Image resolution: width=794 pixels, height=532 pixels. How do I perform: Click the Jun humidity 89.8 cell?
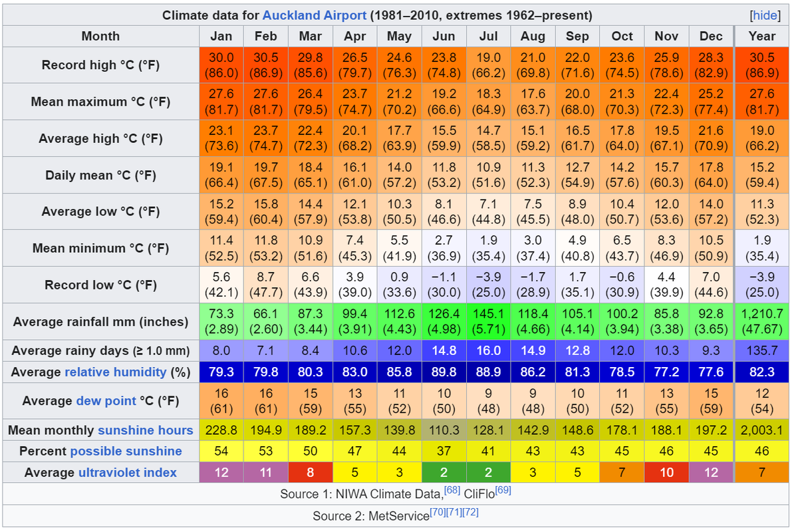point(444,372)
